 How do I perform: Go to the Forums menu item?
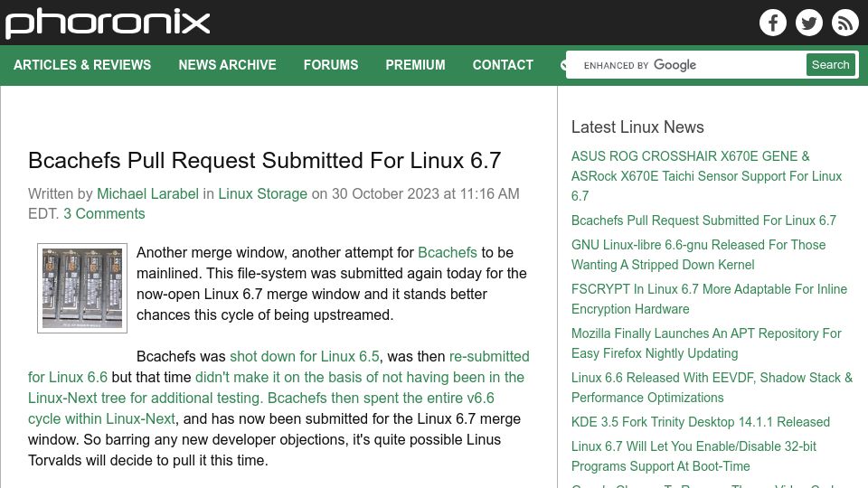click(x=331, y=65)
